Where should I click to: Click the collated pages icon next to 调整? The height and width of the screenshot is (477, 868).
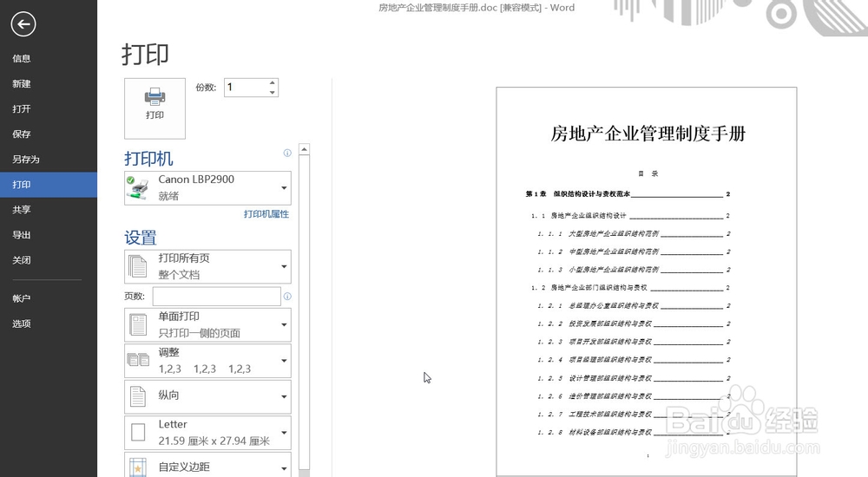point(138,360)
